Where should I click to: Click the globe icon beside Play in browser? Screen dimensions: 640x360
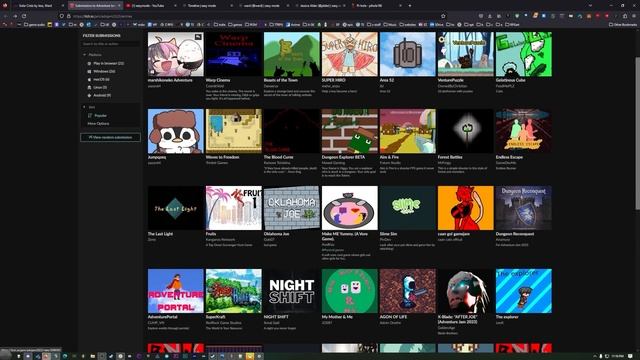click(x=89, y=63)
